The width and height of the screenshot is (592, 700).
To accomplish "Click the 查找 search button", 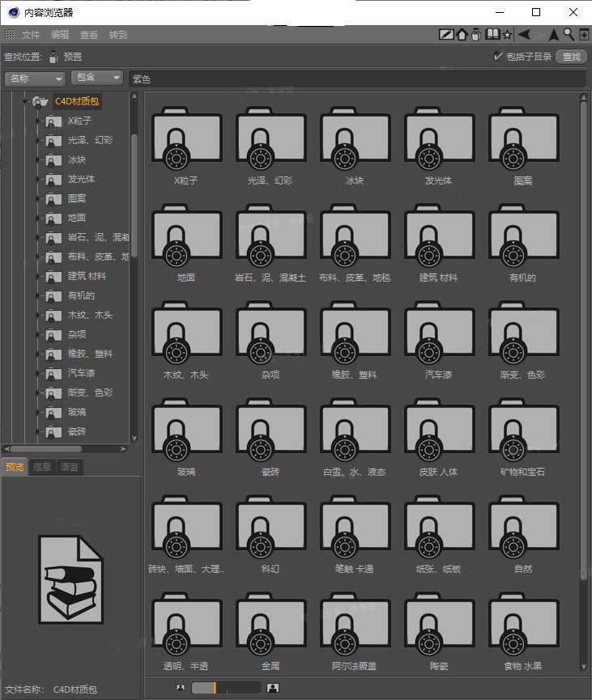I will pyautogui.click(x=572, y=57).
